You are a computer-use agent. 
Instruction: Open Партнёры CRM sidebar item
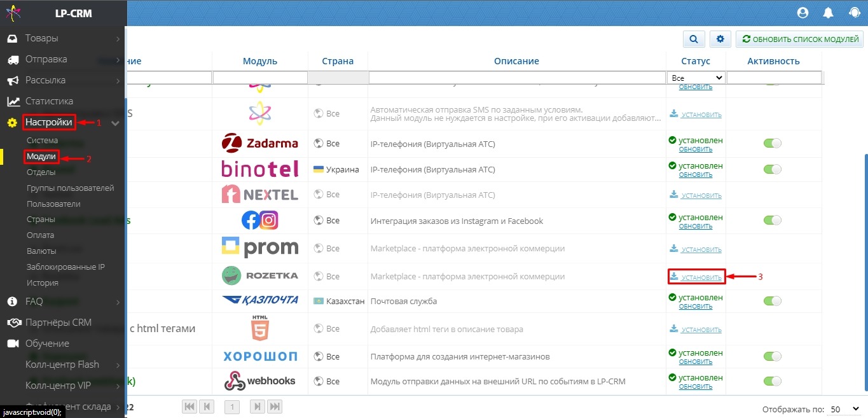click(59, 323)
